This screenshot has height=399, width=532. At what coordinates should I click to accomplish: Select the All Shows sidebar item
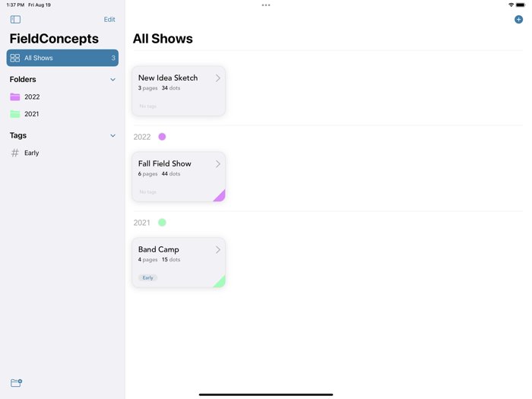(62, 58)
